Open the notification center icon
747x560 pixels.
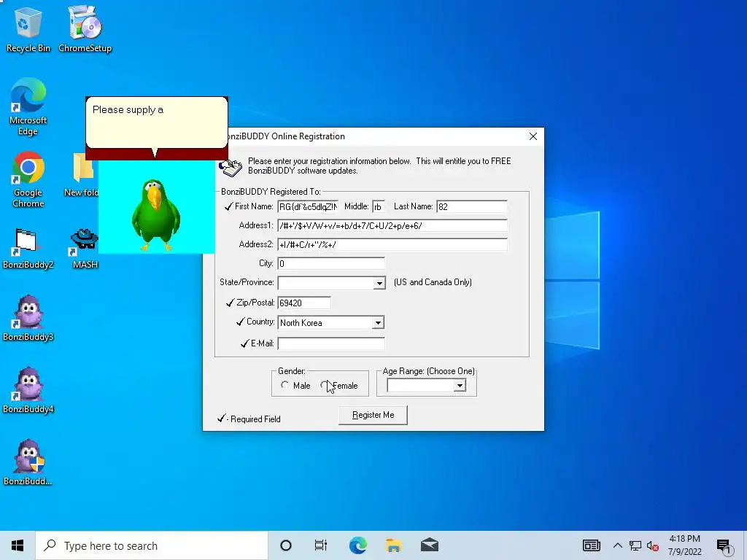pos(723,546)
